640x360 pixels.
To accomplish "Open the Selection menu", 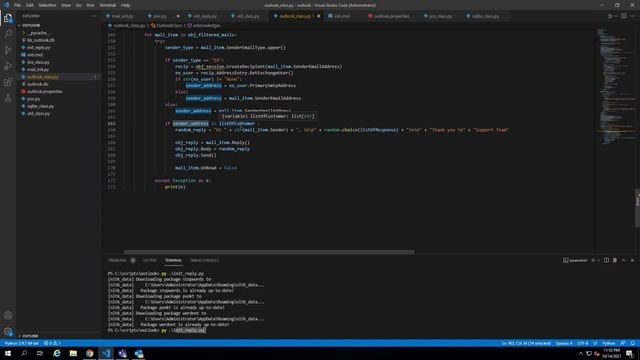I will pos(47,5).
